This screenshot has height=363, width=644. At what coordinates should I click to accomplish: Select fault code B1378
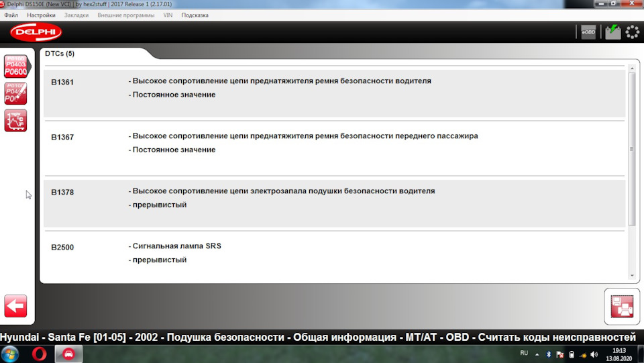coord(62,192)
